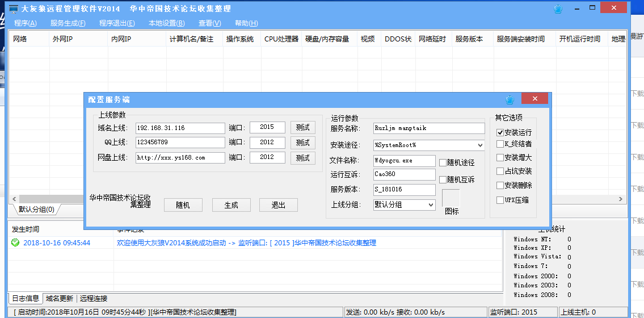Viewport: 644px width, 318px height.
Task: Enable the K_终结者 checkbox
Action: click(500, 144)
